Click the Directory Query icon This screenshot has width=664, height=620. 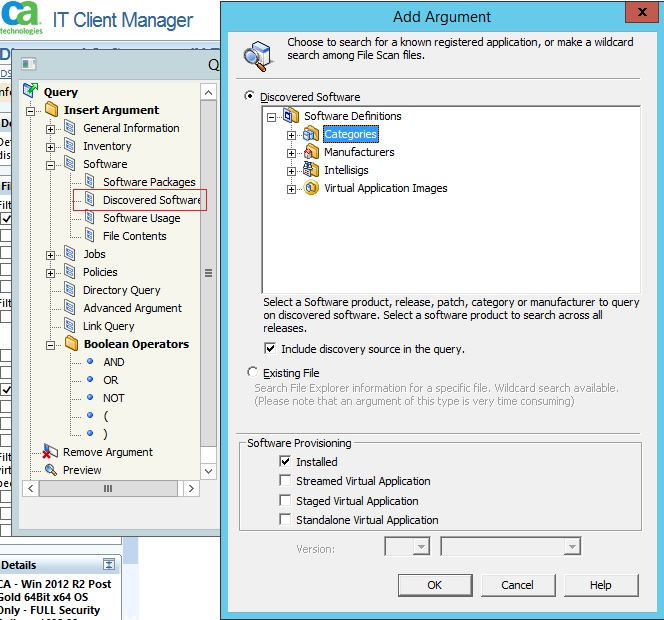pyautogui.click(x=70, y=289)
